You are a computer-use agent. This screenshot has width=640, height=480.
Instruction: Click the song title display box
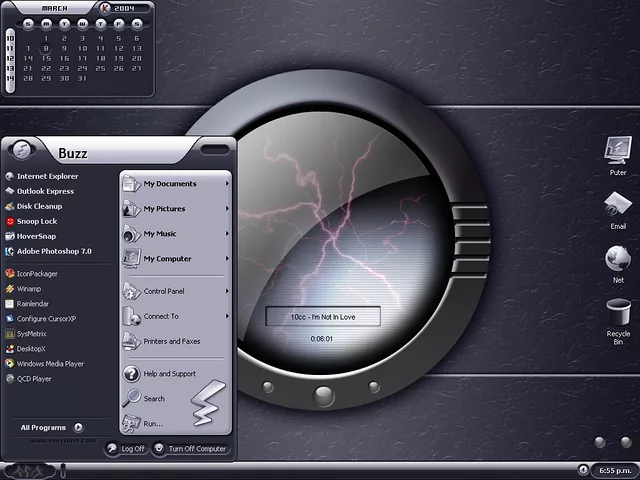(x=322, y=317)
